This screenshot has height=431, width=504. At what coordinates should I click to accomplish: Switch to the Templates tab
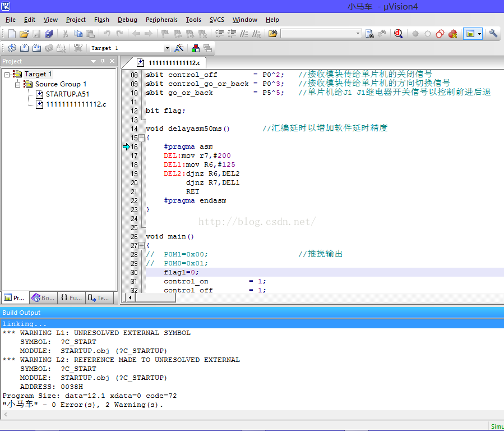click(x=99, y=298)
